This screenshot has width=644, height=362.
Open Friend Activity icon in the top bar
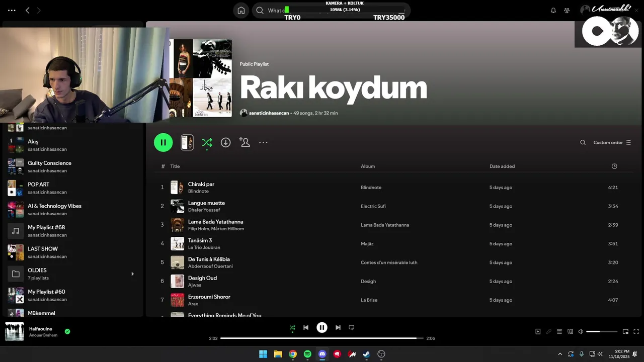tap(567, 10)
